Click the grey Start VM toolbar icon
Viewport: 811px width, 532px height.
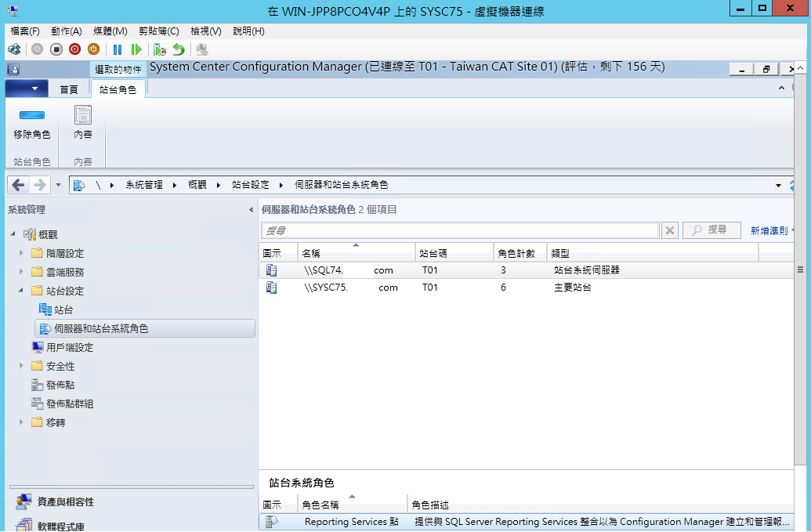pos(38,49)
